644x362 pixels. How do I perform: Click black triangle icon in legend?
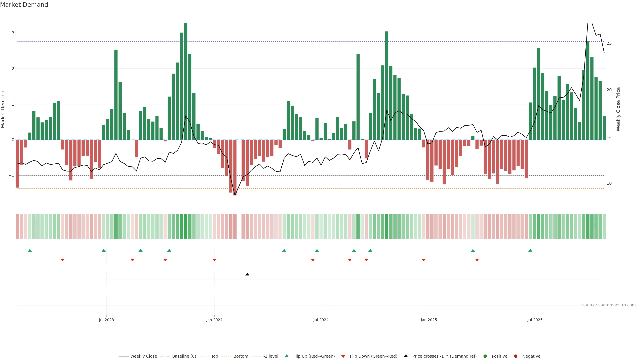(406, 356)
